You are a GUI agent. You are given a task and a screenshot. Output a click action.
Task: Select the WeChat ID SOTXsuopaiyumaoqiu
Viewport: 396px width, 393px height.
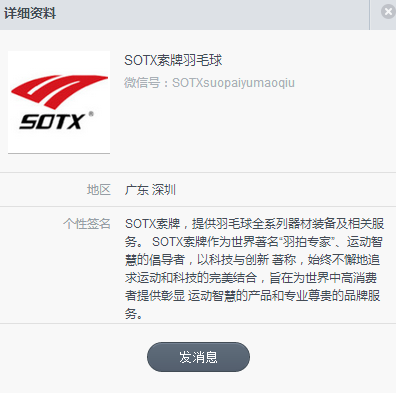coord(233,83)
